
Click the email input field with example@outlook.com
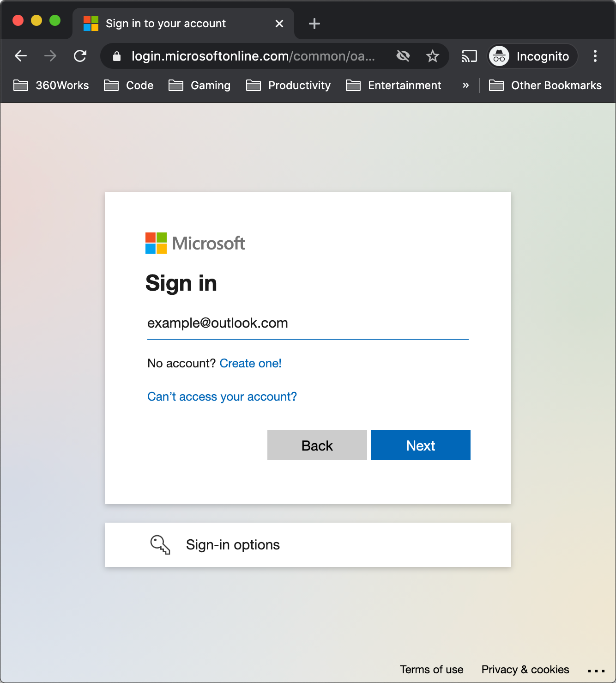click(x=308, y=323)
